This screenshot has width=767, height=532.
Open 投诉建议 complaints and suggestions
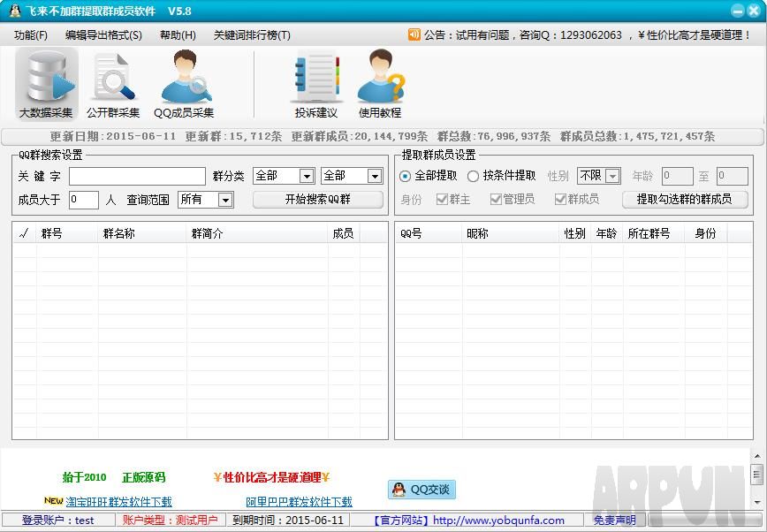coord(316,84)
